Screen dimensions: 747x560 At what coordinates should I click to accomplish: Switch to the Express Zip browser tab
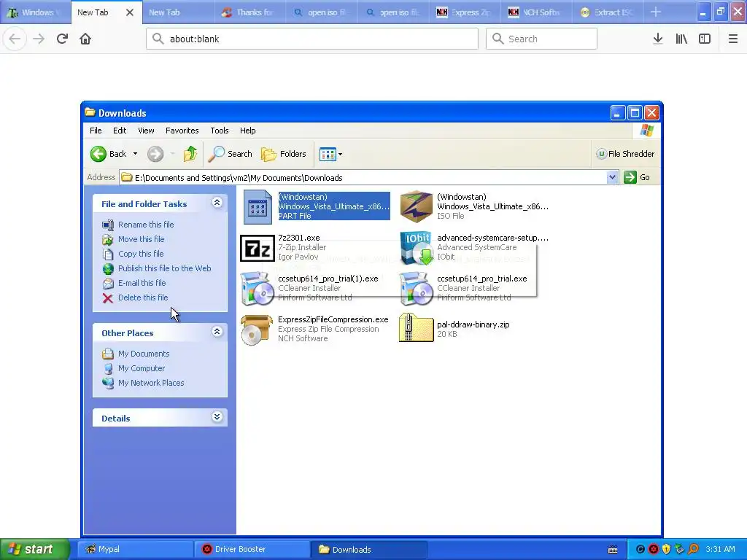pyautogui.click(x=465, y=12)
